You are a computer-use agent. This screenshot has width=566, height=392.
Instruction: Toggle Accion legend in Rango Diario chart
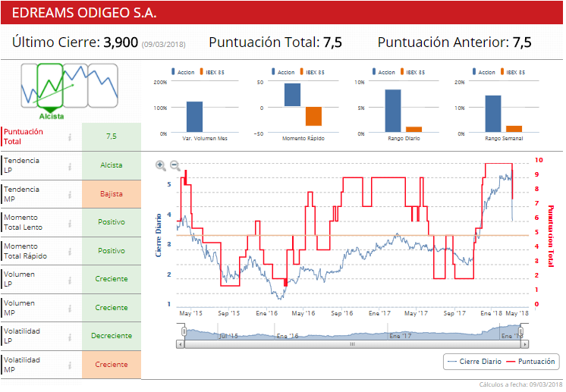tap(383, 72)
